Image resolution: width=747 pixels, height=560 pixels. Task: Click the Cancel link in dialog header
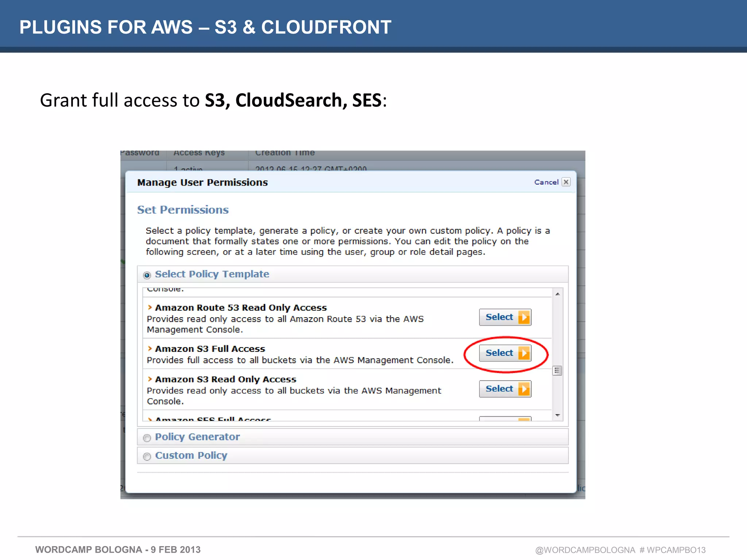tap(546, 182)
